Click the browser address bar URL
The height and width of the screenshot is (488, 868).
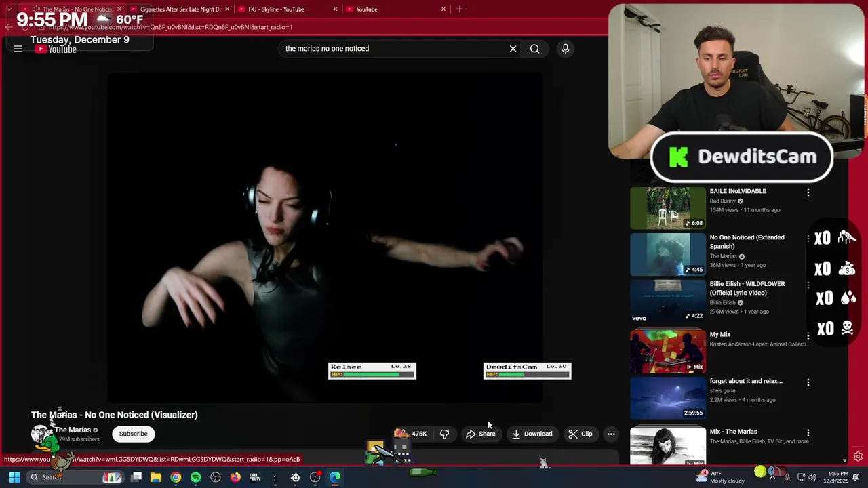[170, 27]
